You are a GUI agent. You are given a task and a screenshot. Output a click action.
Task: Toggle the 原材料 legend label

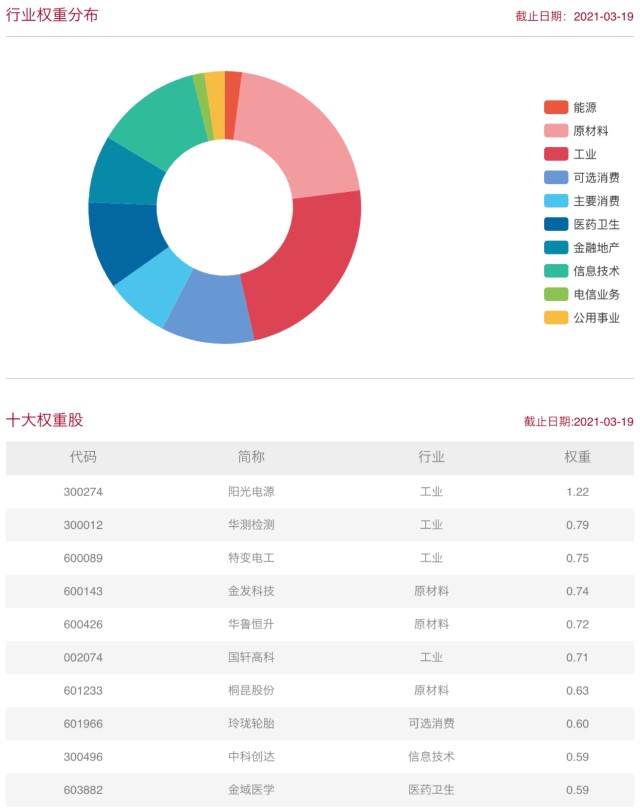(x=590, y=130)
